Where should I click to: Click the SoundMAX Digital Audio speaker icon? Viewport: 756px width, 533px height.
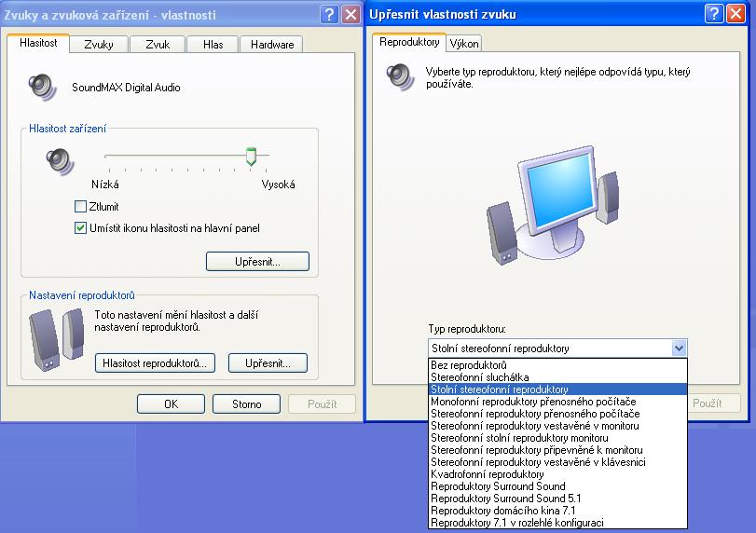43,87
